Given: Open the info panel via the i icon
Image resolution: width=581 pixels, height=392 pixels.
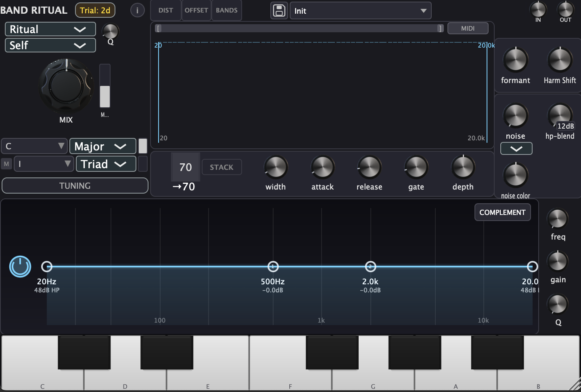Looking at the screenshot, I should pyautogui.click(x=137, y=10).
